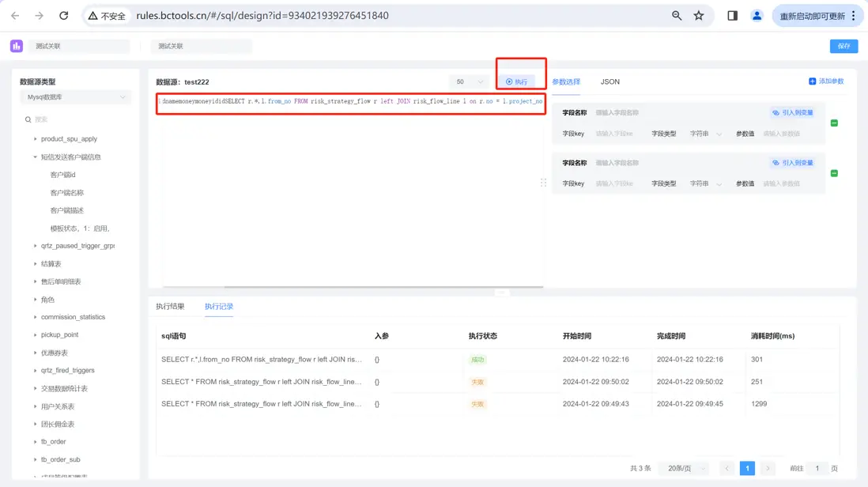Import first parameter into variable

[793, 112]
